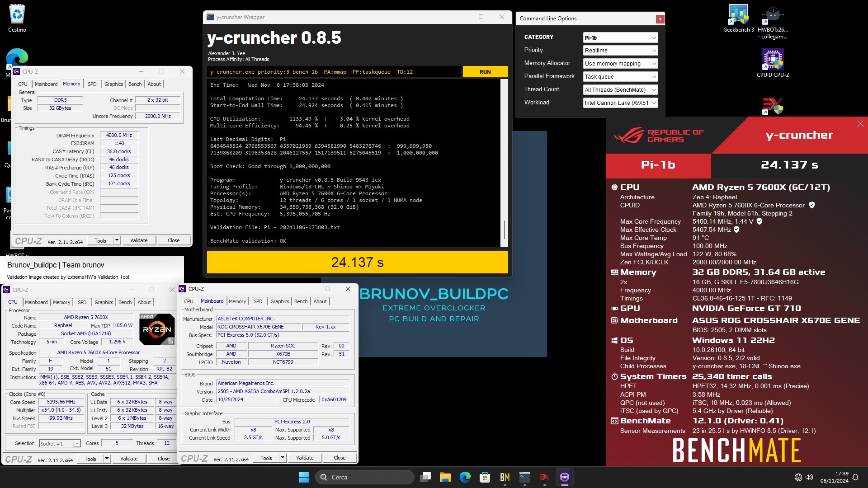This screenshot has width=868, height=488.
Task: Open the Priority Realtime dropdown
Action: [x=620, y=51]
